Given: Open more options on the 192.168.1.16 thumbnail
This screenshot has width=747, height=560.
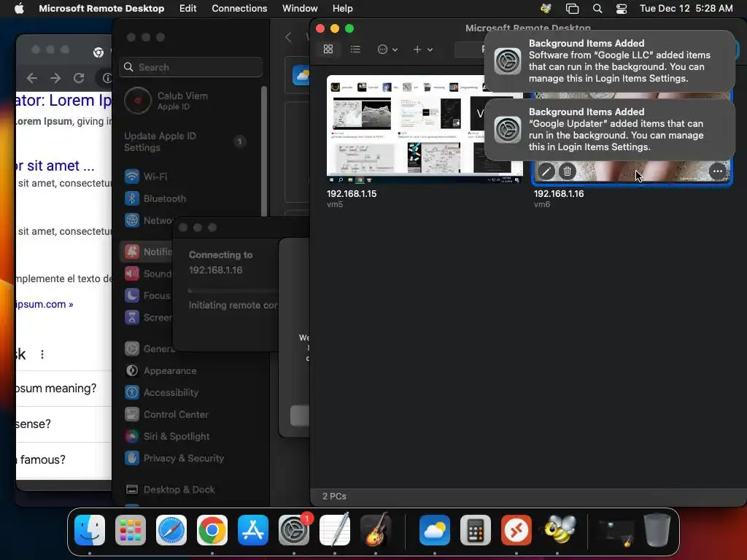Looking at the screenshot, I should click(x=718, y=171).
